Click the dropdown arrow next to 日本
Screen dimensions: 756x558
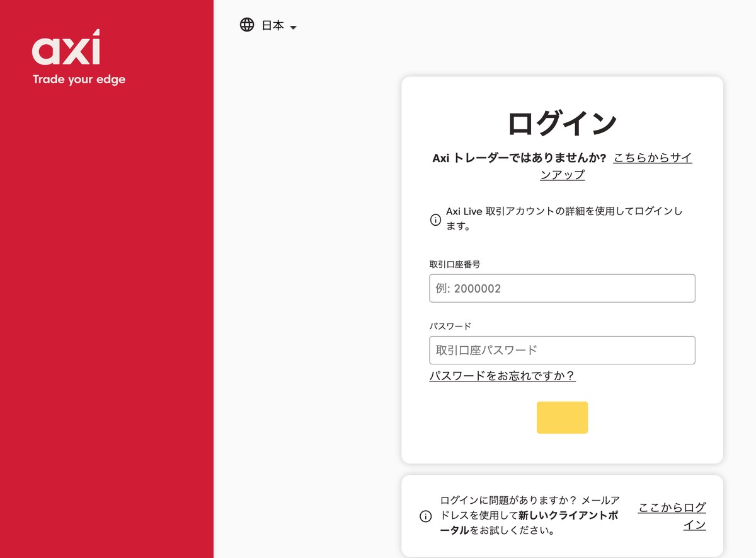pyautogui.click(x=293, y=27)
